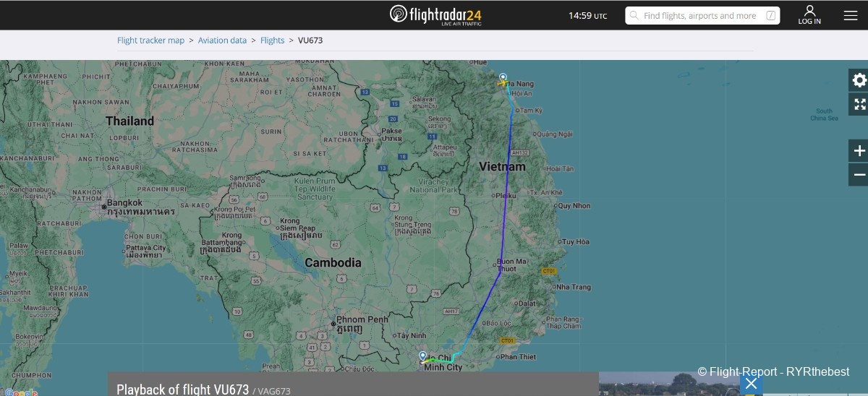Click the UTC time display
This screenshot has height=396, width=868.
[x=587, y=16]
